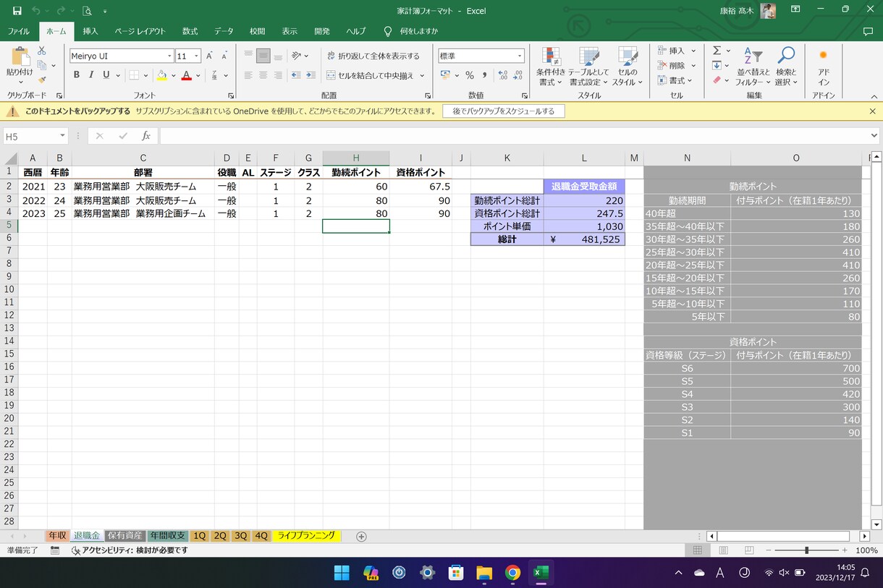Screen dimensions: 883x588
Task: Apply Comma Style number format
Action: [484, 75]
